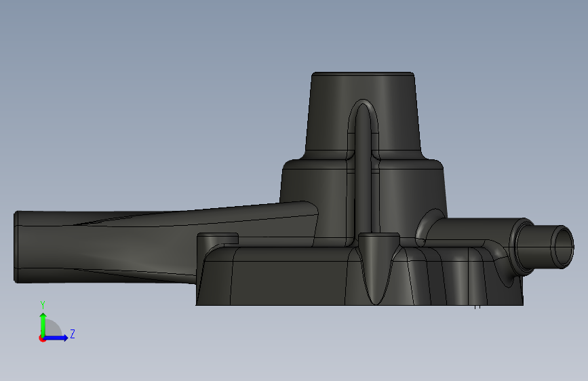Select the top cylindrical tower face

coord(363,113)
